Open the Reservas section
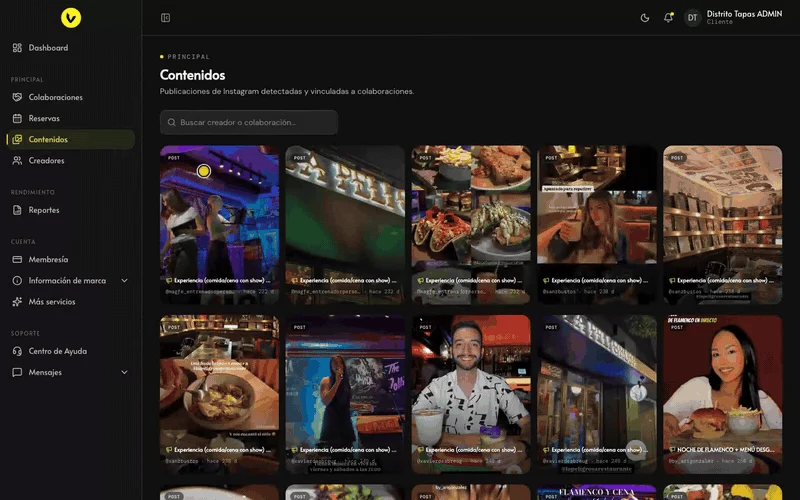The width and height of the screenshot is (800, 500). pos(70,118)
